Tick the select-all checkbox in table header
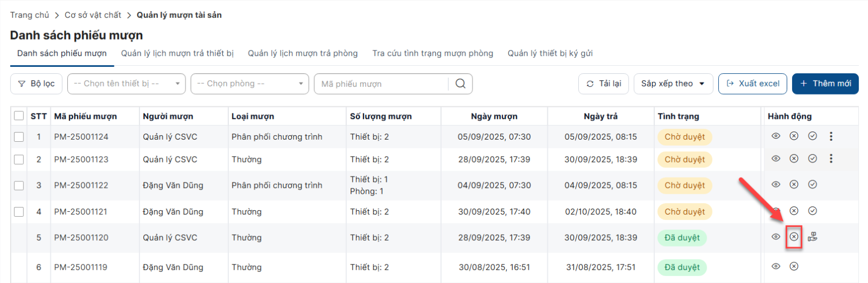 (19, 116)
